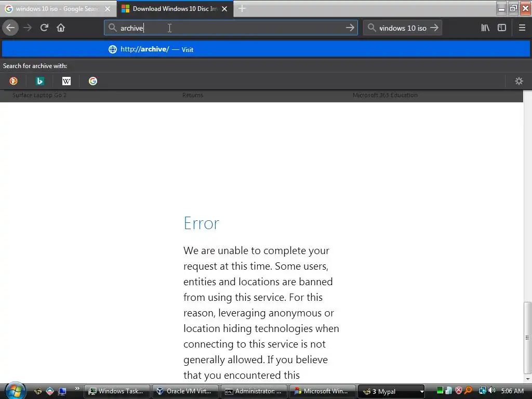
Task: Click the Show Desktop quick launch icon
Action: coord(62,391)
